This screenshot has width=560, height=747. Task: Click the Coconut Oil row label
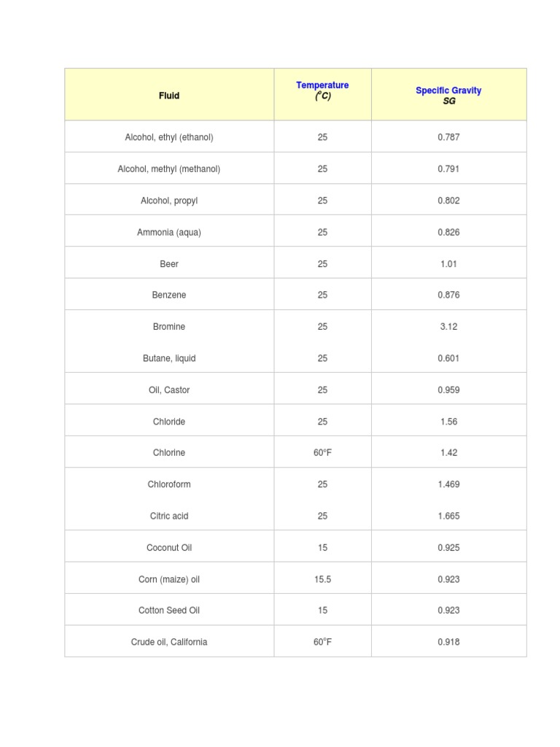click(x=169, y=548)
